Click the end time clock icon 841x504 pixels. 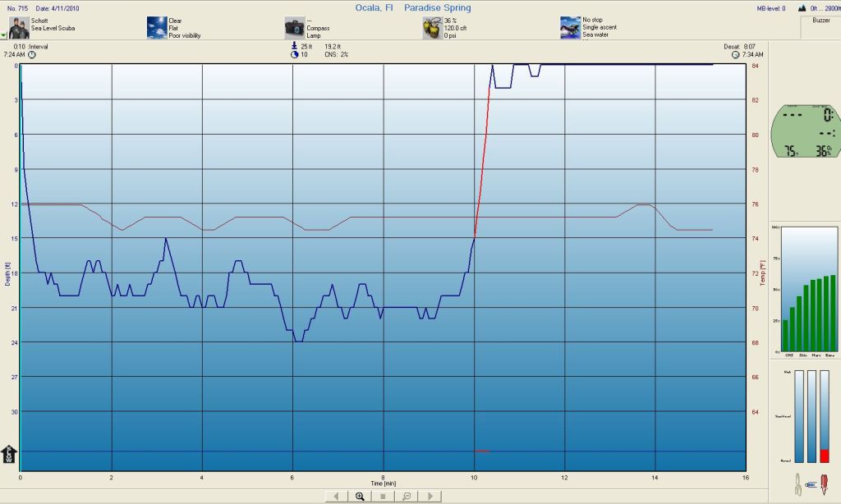[735, 55]
